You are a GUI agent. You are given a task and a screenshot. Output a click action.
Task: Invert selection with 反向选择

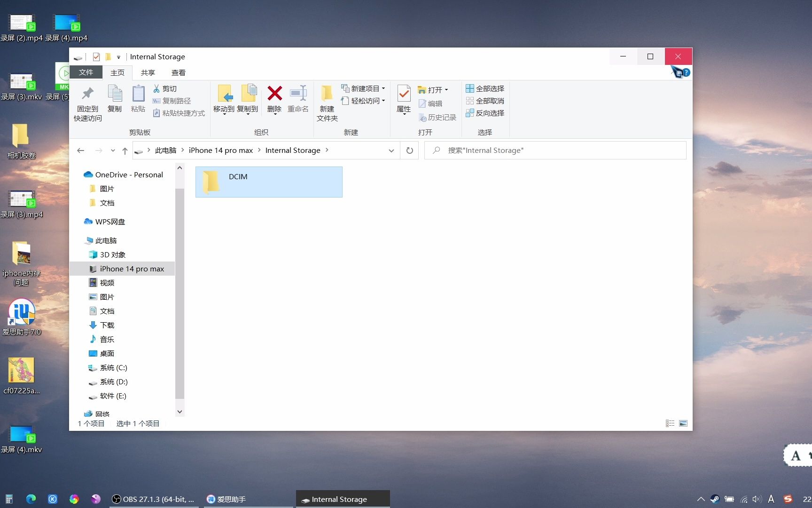tap(485, 113)
